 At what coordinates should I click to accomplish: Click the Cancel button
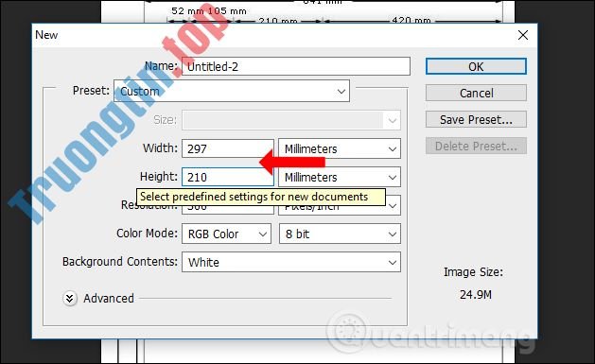476,93
